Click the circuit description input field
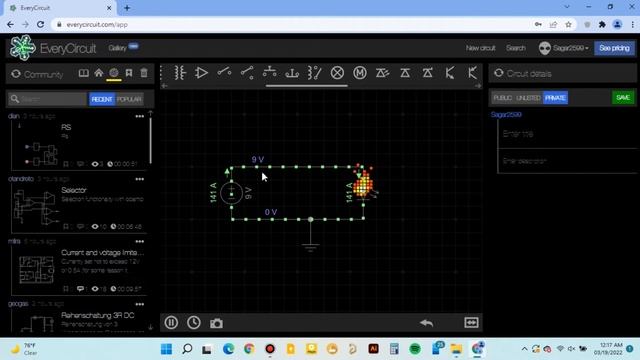 [x=567, y=161]
